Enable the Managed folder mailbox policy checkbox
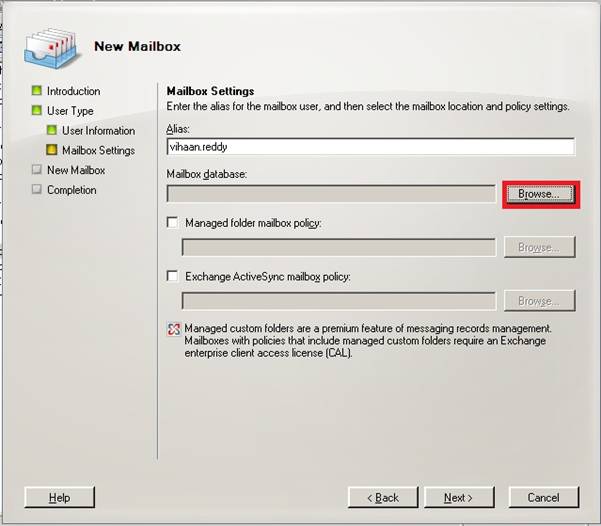601x526 pixels. click(172, 222)
